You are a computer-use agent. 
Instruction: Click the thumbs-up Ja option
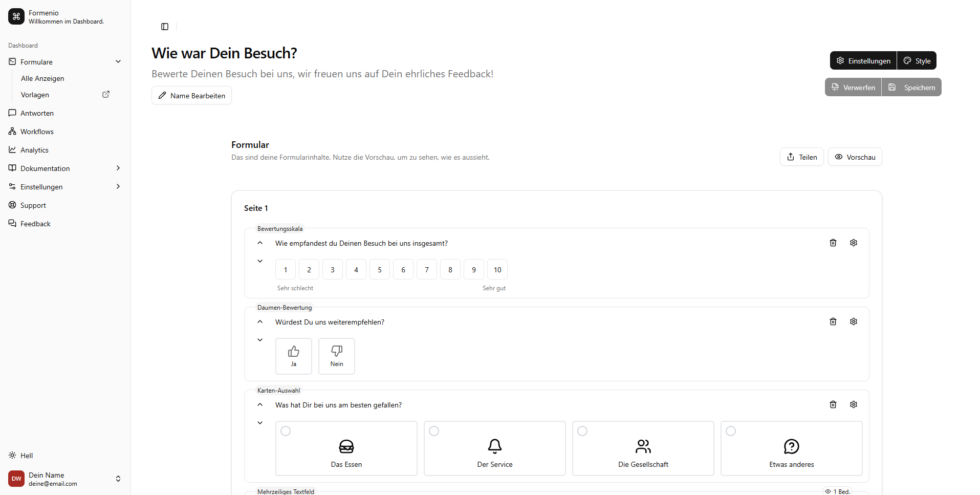294,356
